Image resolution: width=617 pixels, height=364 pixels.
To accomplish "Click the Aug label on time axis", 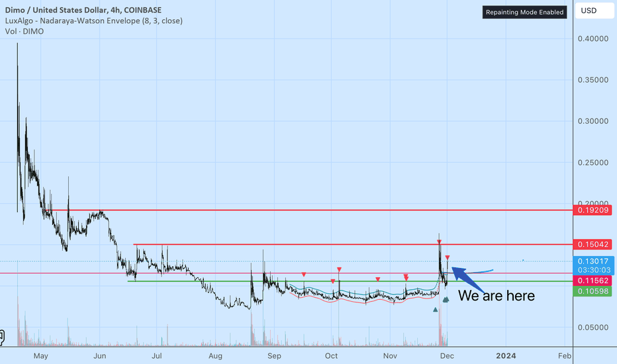I will [x=215, y=356].
